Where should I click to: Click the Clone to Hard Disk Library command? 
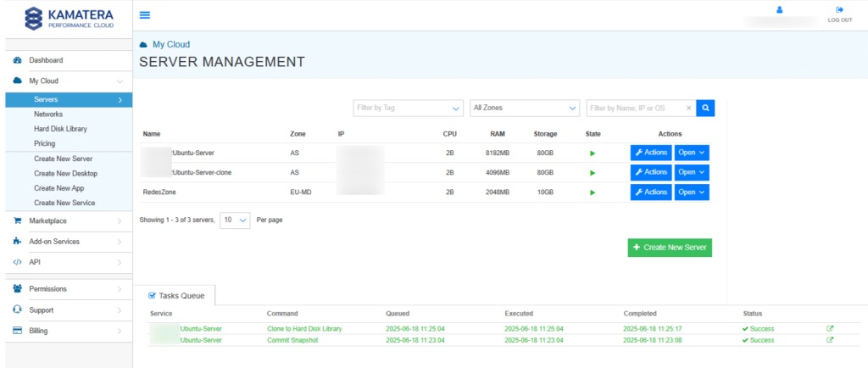304,329
